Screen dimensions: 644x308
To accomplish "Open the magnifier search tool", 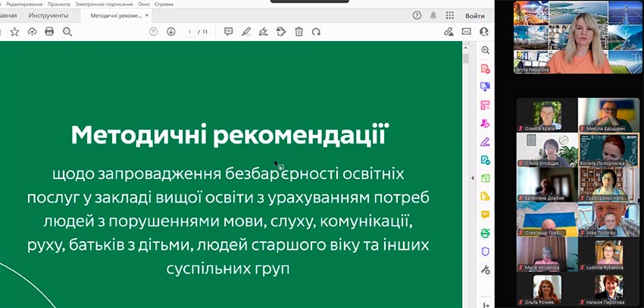I will point(67,32).
